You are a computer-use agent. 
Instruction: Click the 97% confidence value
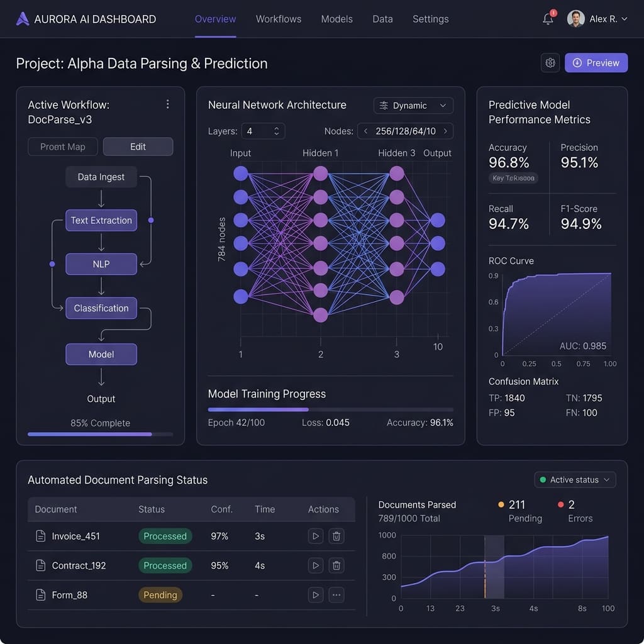(x=219, y=536)
